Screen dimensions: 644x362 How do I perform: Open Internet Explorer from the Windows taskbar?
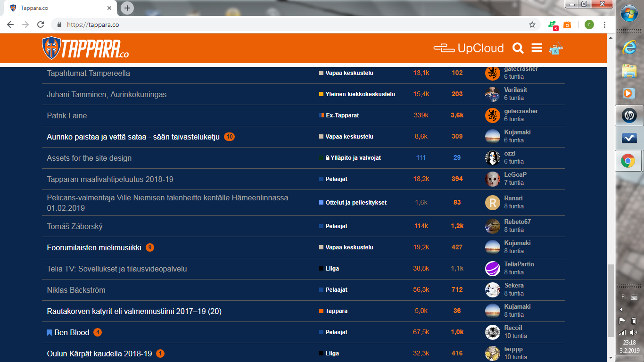click(x=629, y=47)
